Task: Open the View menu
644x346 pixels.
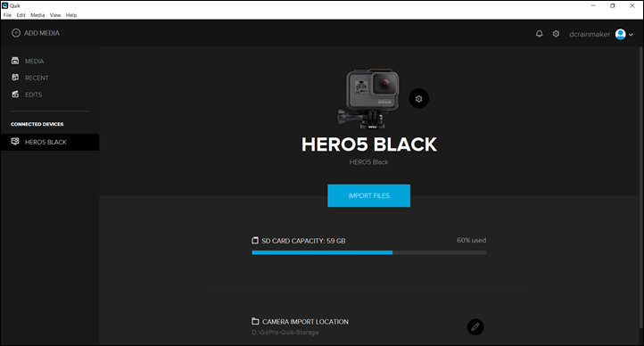Action: click(x=55, y=15)
